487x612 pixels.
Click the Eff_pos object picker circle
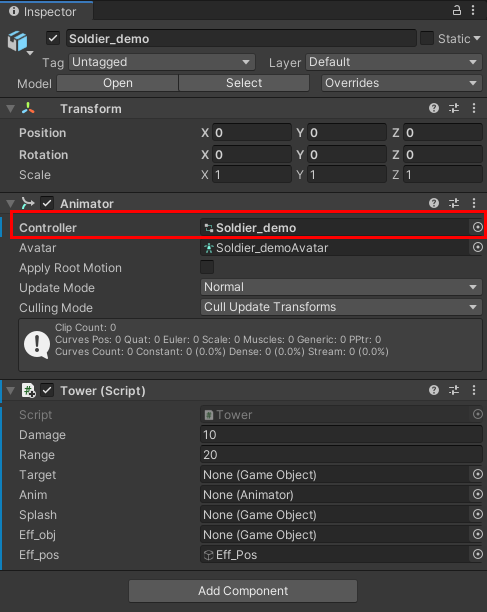coord(478,554)
